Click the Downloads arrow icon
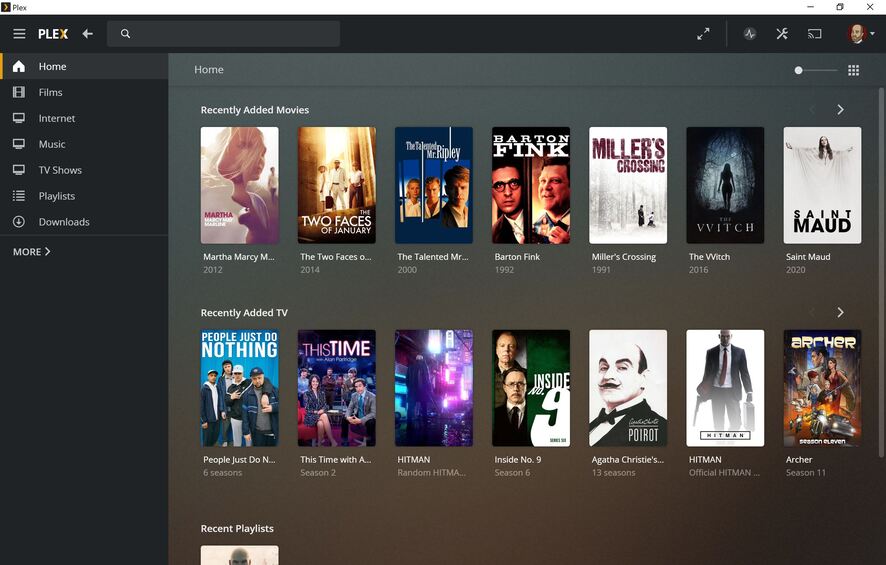This screenshot has height=565, width=886. pos(19,222)
